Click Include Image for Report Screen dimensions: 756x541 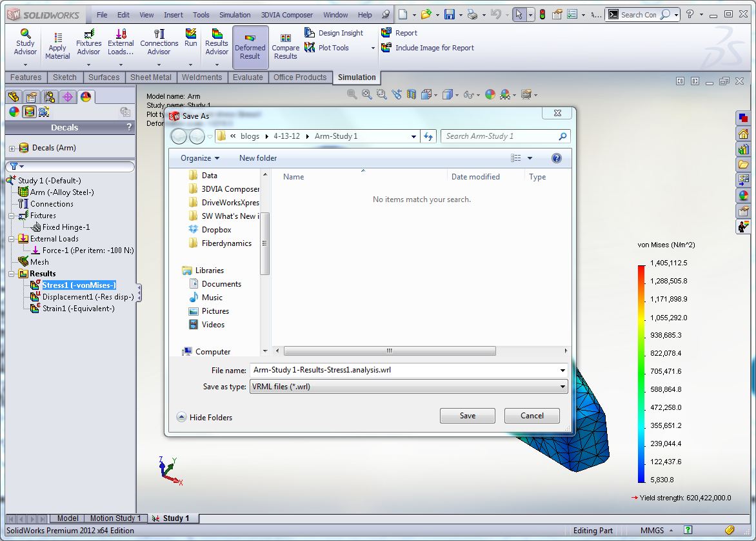[428, 48]
